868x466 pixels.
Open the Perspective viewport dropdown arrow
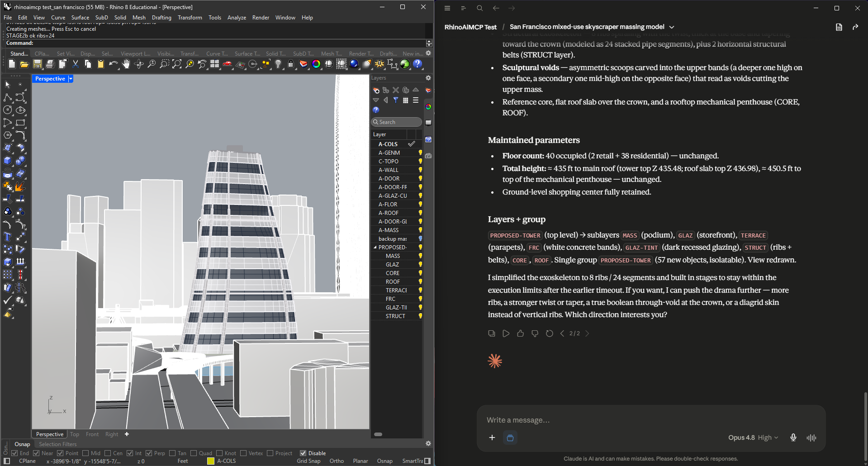point(71,79)
